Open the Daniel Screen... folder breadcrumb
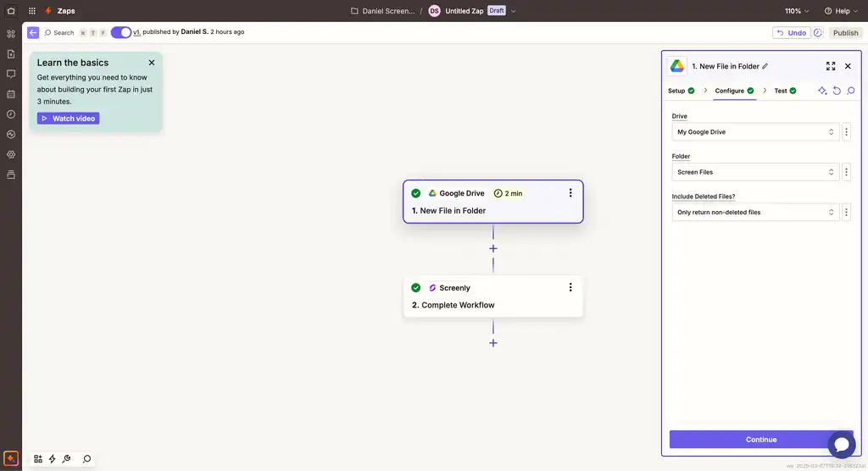Viewport: 868px width, 471px height. (382, 10)
